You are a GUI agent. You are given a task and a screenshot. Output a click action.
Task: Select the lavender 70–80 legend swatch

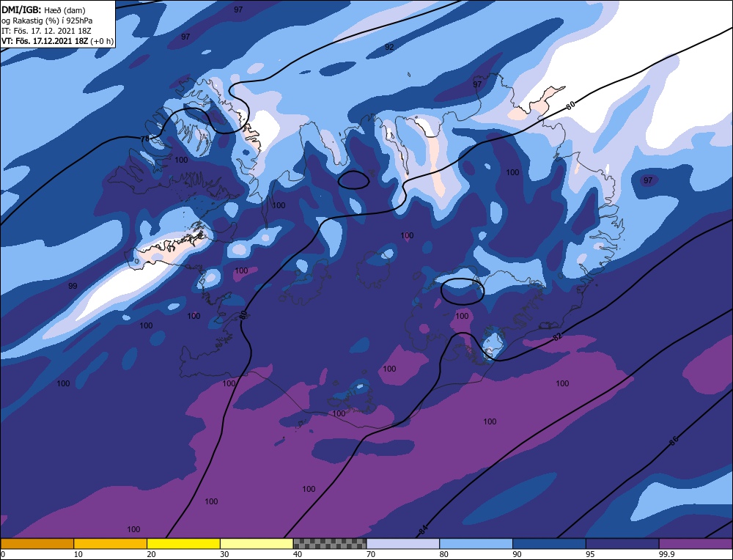coord(403,543)
